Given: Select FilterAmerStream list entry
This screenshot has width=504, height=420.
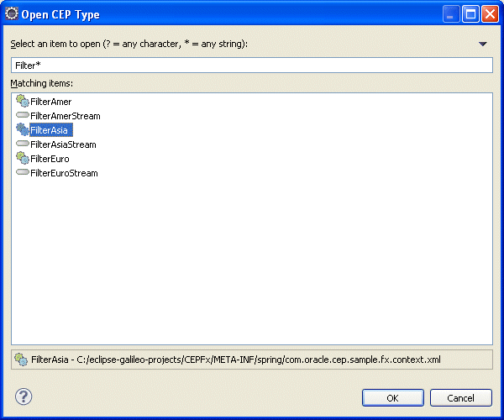Looking at the screenshot, I should 66,116.
